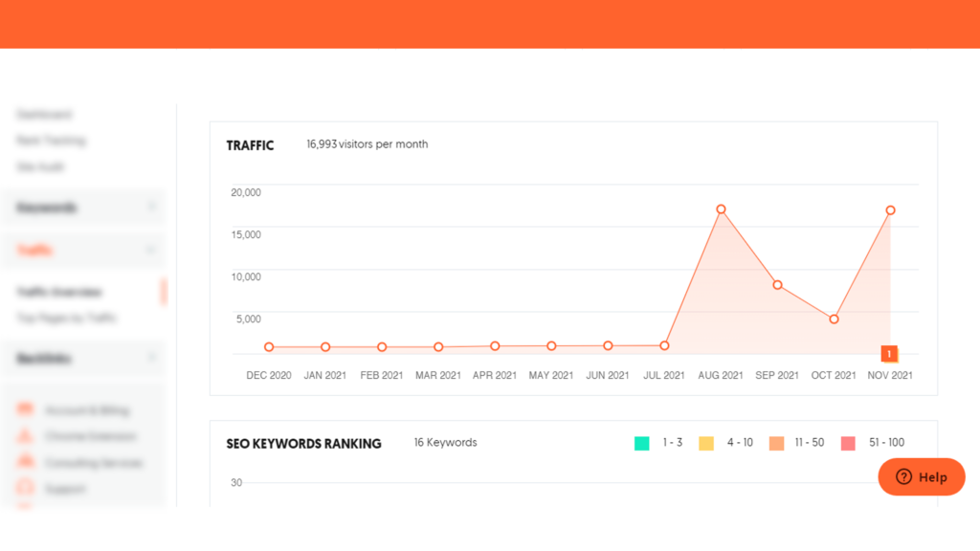The width and height of the screenshot is (980, 551).
Task: Select Traffic Overview in the sidebar
Action: [59, 292]
